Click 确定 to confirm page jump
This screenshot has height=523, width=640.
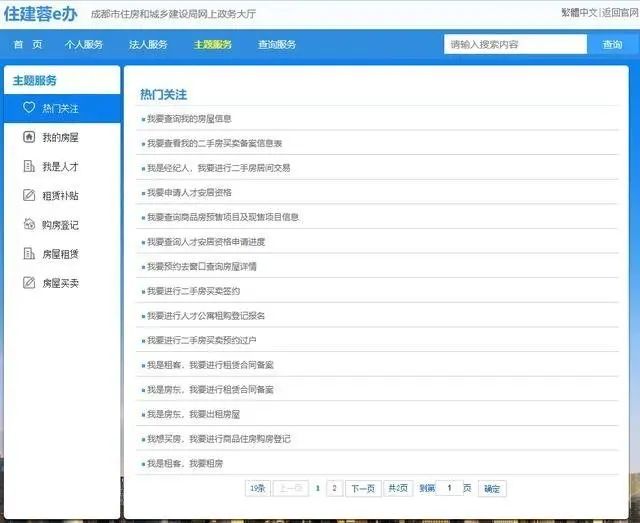pyautogui.click(x=492, y=489)
